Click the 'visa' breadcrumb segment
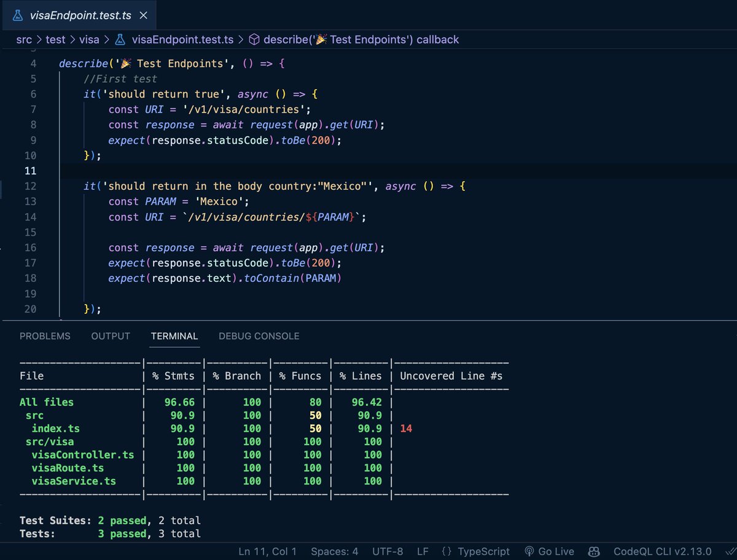Screen dimensions: 737x560 (90, 39)
